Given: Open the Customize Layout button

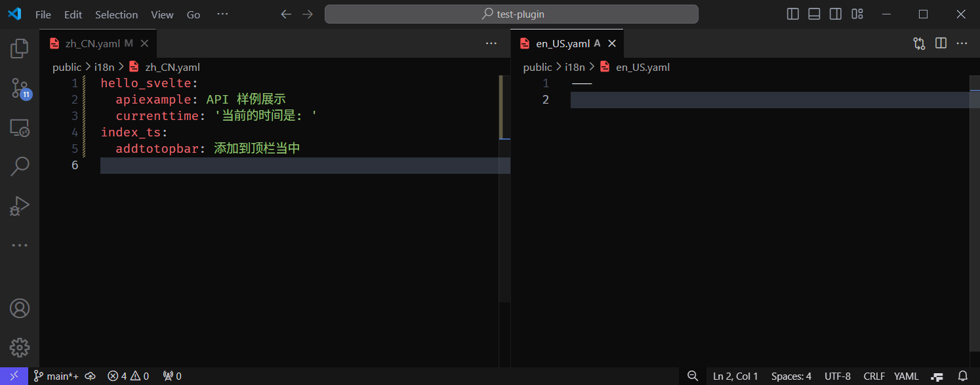Looking at the screenshot, I should coord(857,14).
